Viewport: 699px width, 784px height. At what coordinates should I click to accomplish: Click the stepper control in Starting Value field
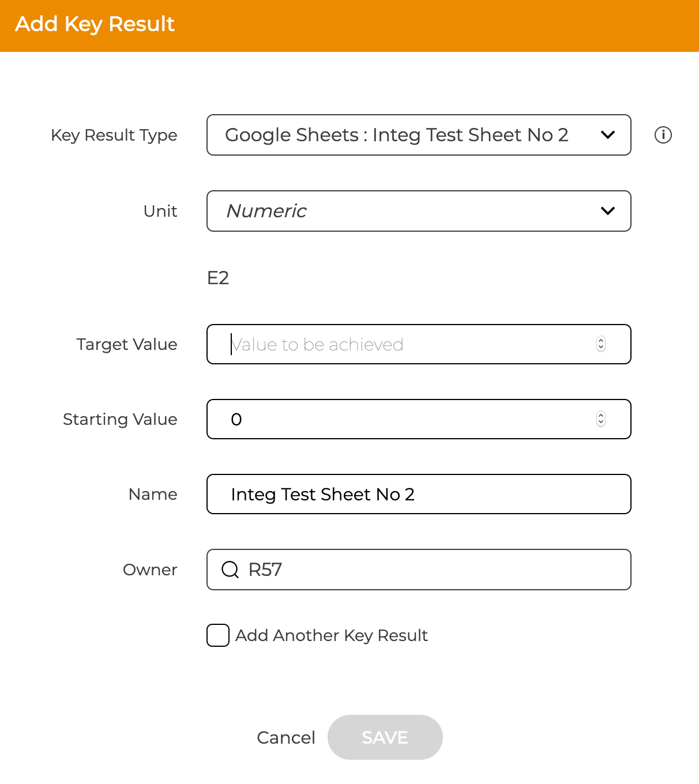tap(600, 419)
